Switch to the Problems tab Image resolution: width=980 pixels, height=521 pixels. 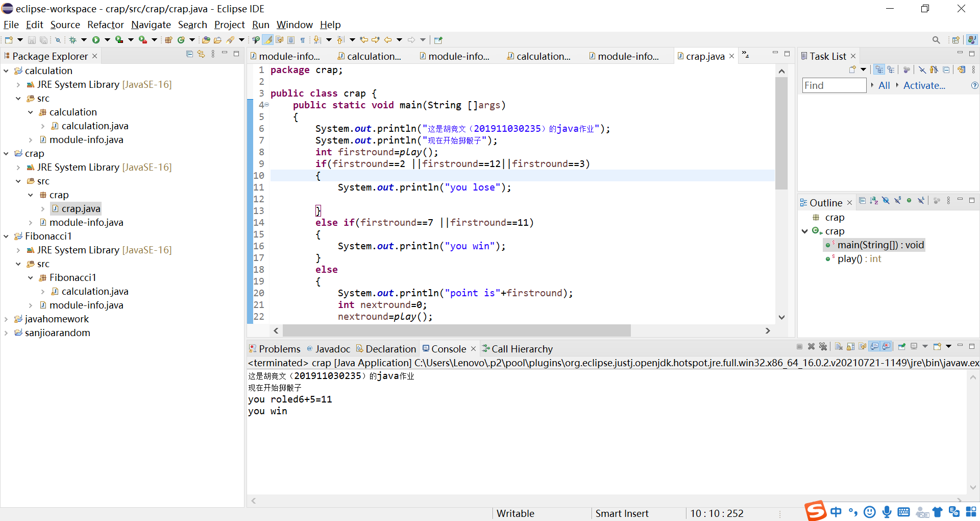point(275,349)
